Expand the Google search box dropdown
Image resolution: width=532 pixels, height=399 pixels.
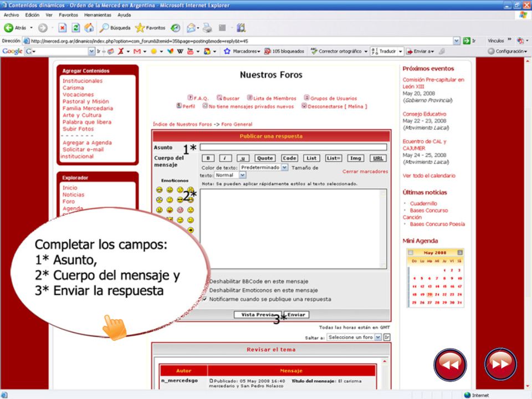(x=91, y=51)
